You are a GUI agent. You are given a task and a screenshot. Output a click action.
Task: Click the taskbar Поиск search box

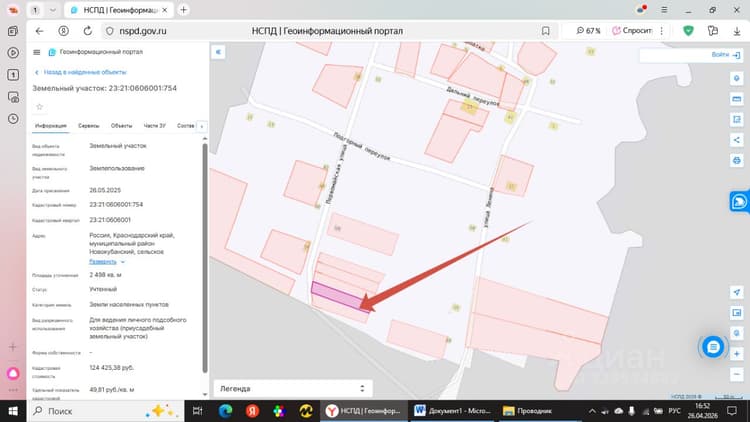[105, 411]
